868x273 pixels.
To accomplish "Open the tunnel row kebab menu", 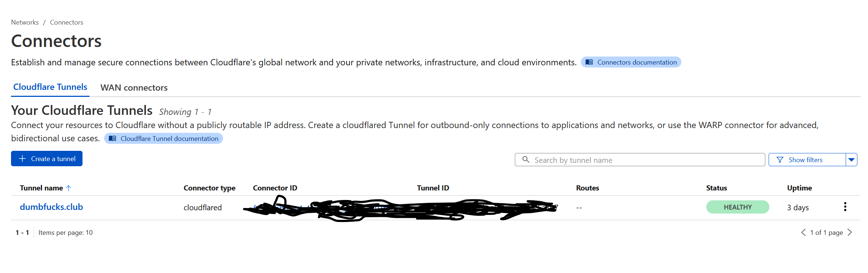I will (x=845, y=207).
